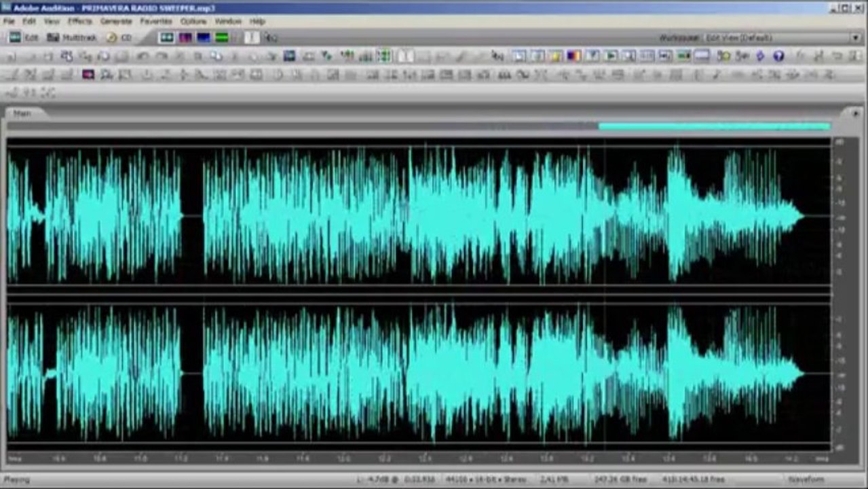Click the magenta icon in third toolbar row
Viewport: 868px width, 489px height.
(88, 75)
